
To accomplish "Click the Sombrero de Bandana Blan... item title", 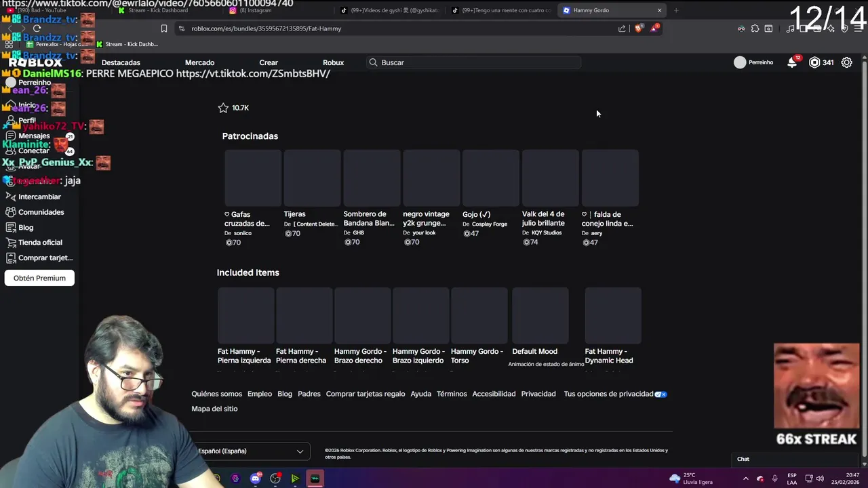I will click(x=370, y=219).
